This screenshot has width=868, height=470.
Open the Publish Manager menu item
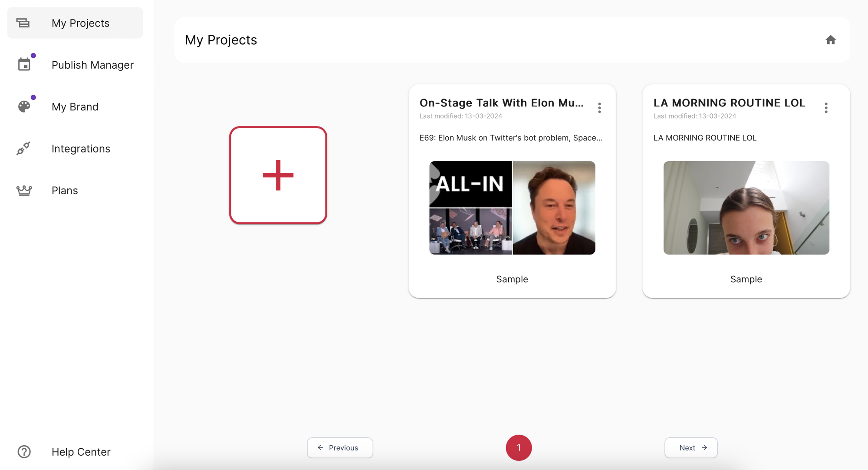[92, 65]
